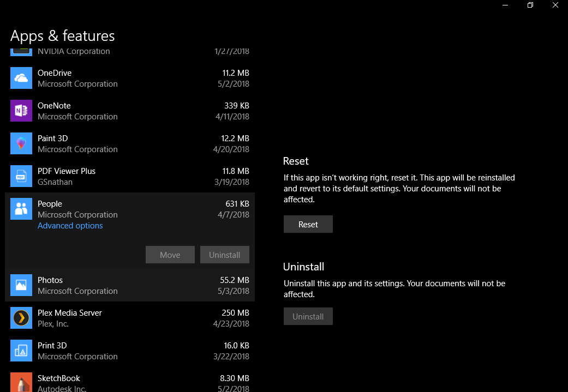The image size is (568, 392).
Task: Click the Photos app icon
Action: click(x=21, y=285)
